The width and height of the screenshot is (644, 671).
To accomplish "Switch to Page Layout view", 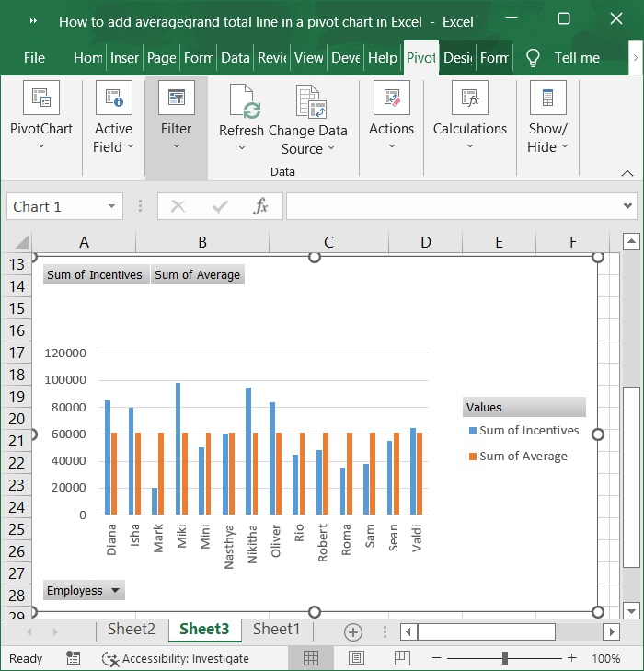I will coord(356,658).
